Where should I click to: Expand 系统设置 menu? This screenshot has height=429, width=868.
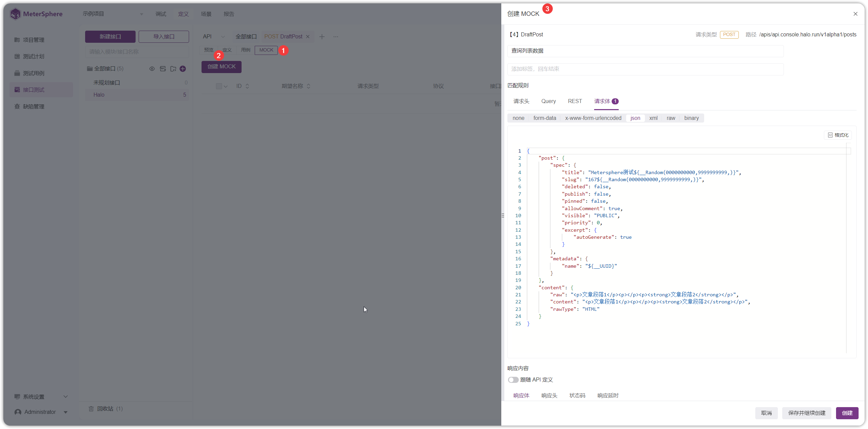coord(41,397)
